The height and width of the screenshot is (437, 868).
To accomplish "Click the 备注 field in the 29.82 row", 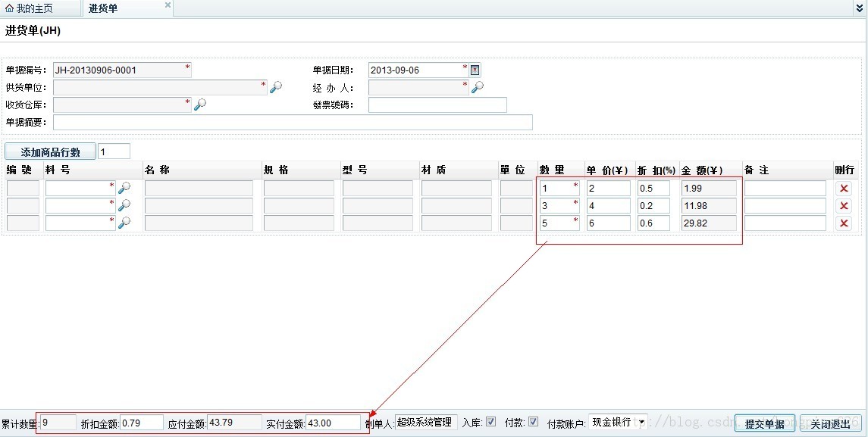I will pos(785,223).
